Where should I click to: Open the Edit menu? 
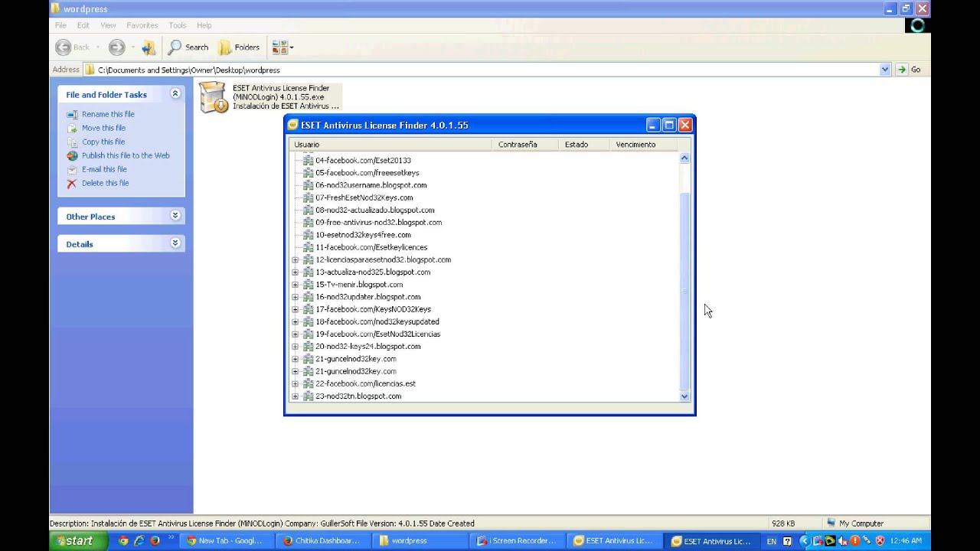83,25
